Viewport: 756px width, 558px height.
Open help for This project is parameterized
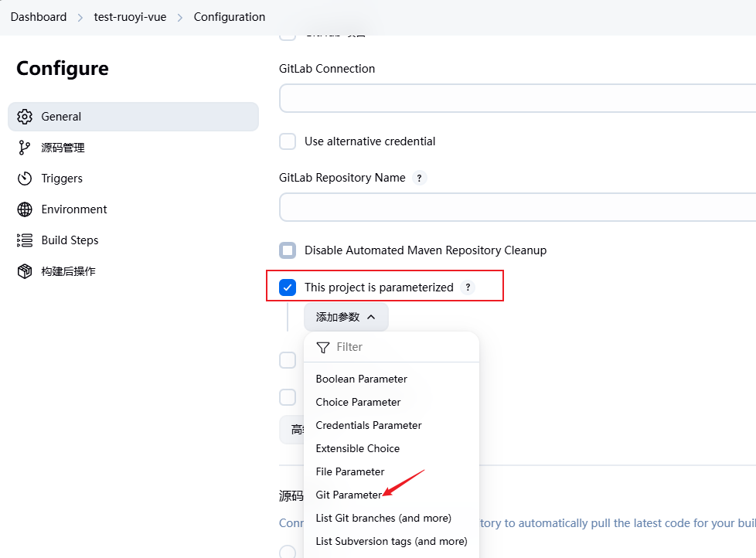click(467, 288)
